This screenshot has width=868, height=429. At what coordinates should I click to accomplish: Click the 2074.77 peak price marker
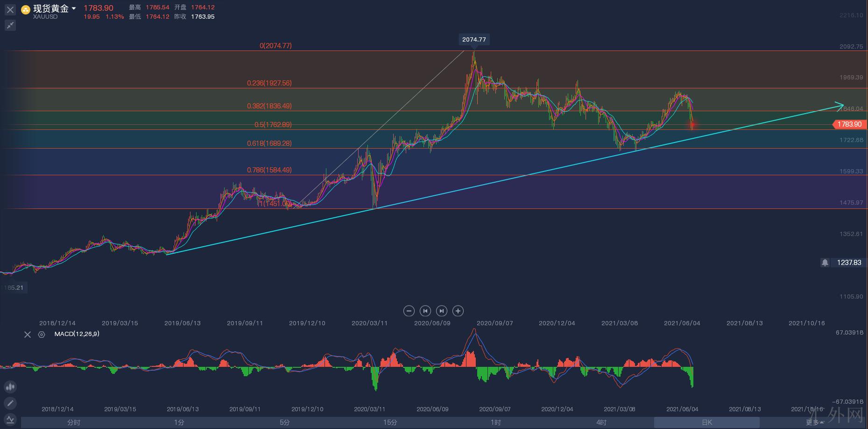(474, 40)
